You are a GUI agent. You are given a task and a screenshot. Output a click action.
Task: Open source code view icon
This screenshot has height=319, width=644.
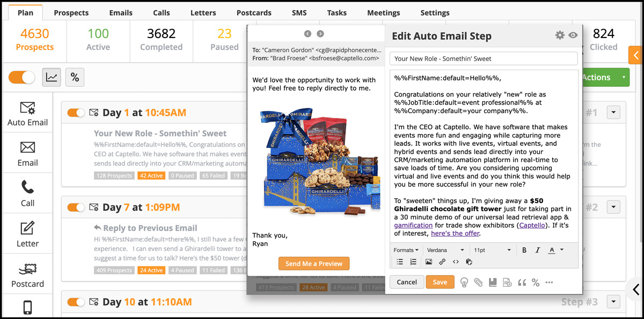[x=456, y=262]
